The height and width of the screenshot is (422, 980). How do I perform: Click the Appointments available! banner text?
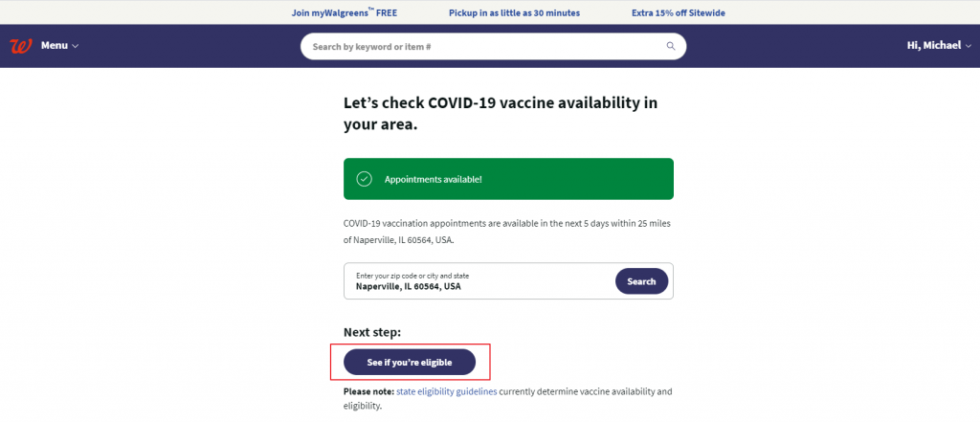(x=433, y=179)
